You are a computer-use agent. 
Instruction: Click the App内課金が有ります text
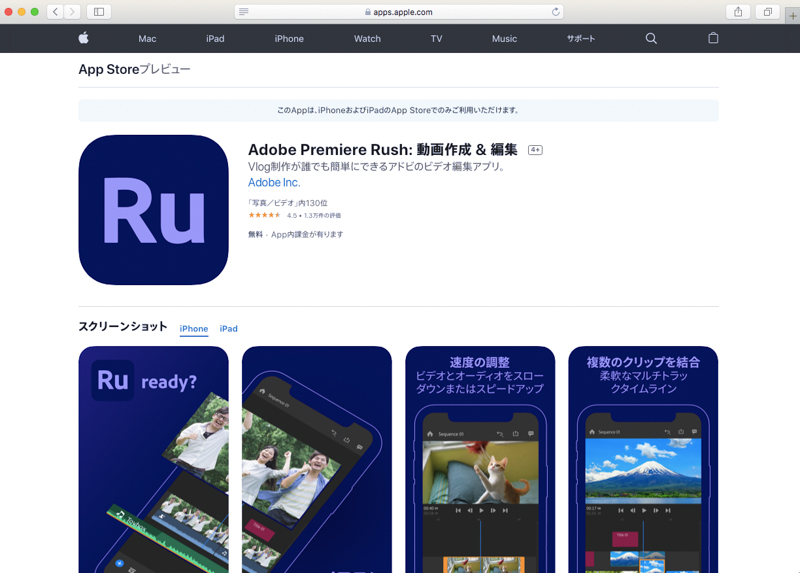(307, 235)
